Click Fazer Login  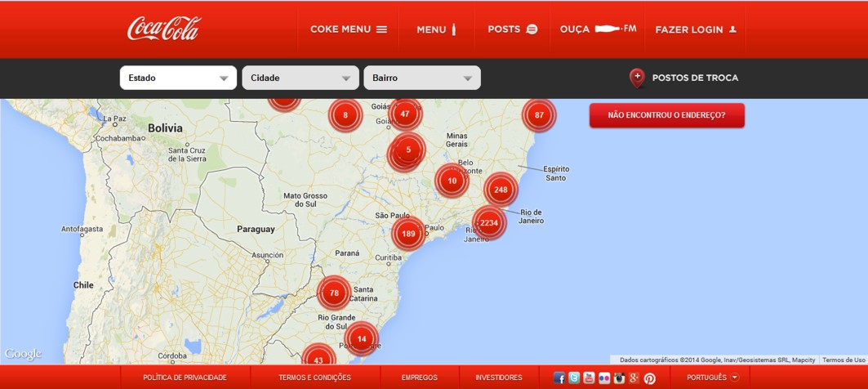pyautogui.click(x=696, y=30)
